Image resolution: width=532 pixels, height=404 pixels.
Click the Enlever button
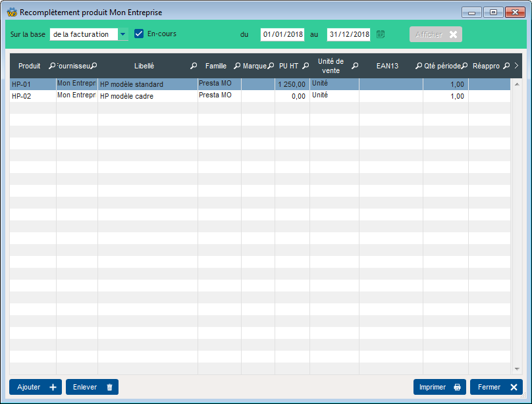92,388
